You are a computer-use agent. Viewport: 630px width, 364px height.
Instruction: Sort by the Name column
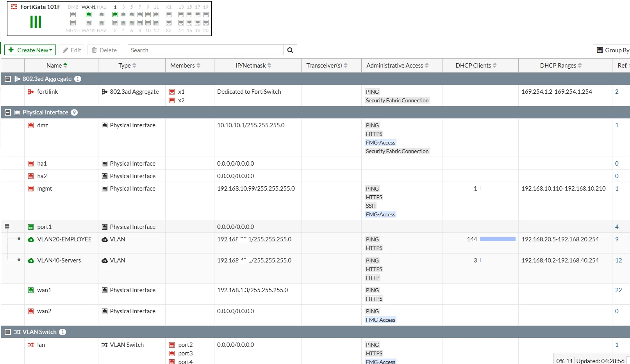[x=57, y=66]
